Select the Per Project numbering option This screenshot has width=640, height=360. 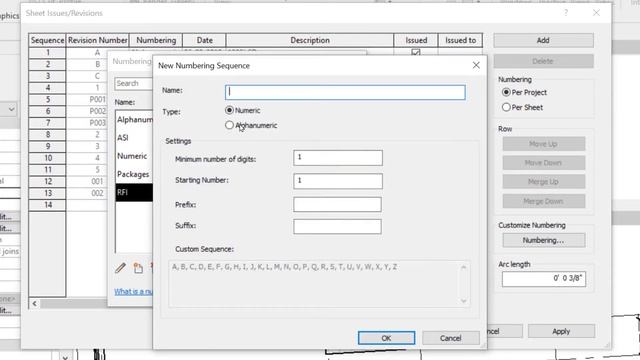[506, 92]
